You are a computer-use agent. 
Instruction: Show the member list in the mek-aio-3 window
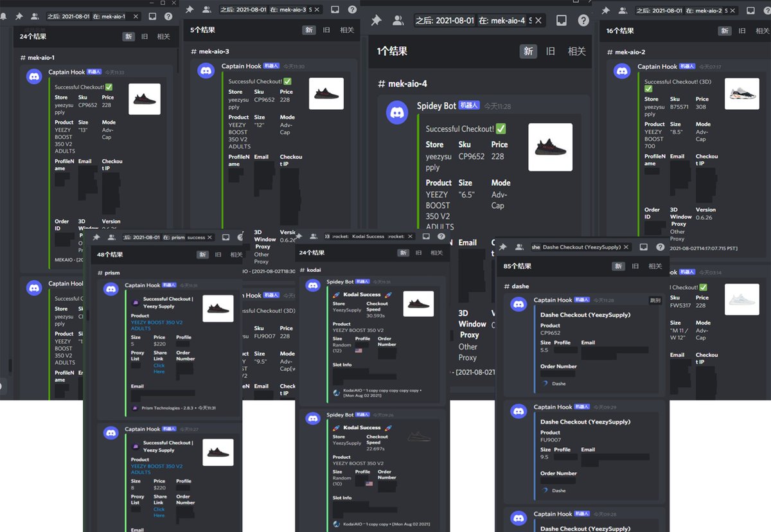(206, 10)
